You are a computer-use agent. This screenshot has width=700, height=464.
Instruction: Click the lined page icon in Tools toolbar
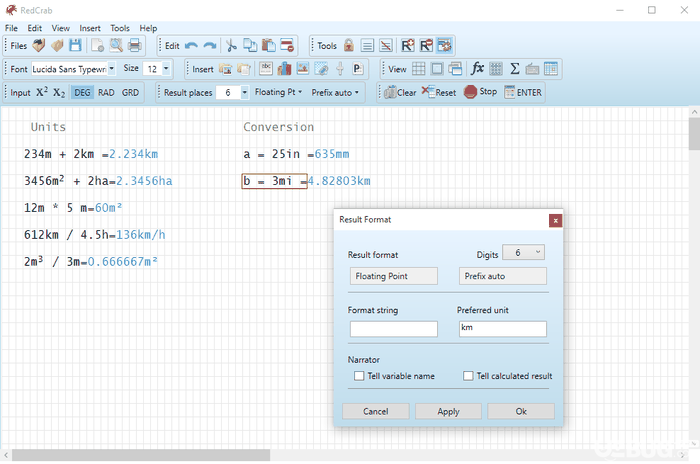[367, 46]
